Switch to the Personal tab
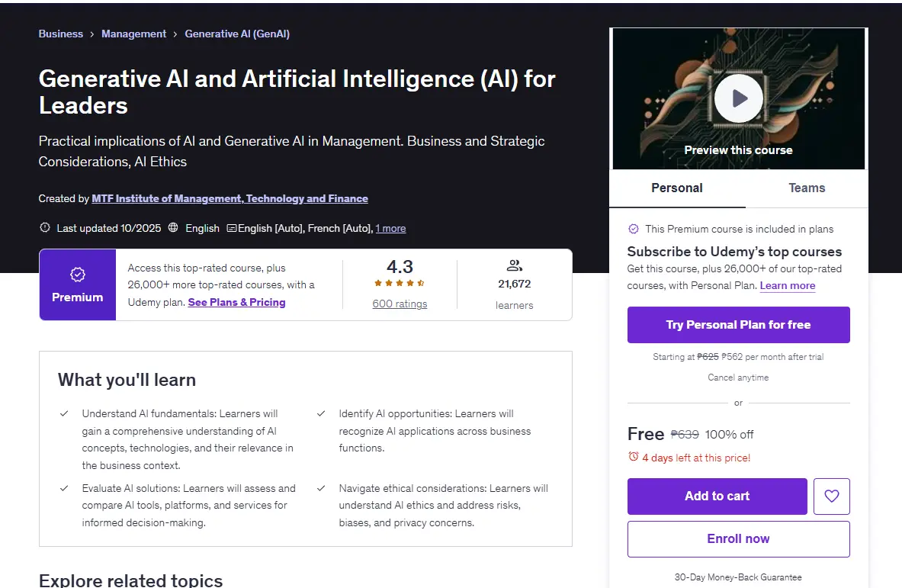 click(677, 188)
